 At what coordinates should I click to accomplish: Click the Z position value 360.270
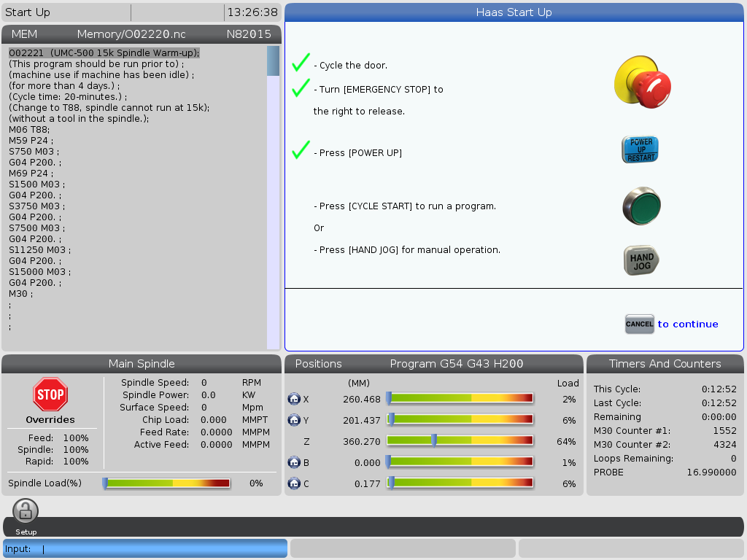pos(362,441)
